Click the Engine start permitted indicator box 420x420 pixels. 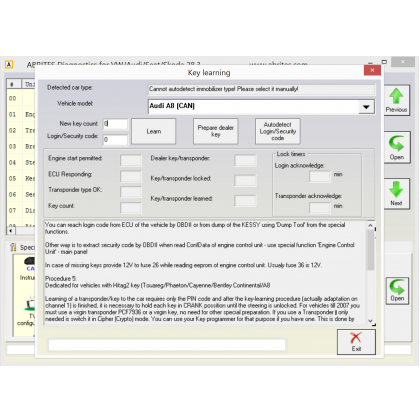[131, 160]
